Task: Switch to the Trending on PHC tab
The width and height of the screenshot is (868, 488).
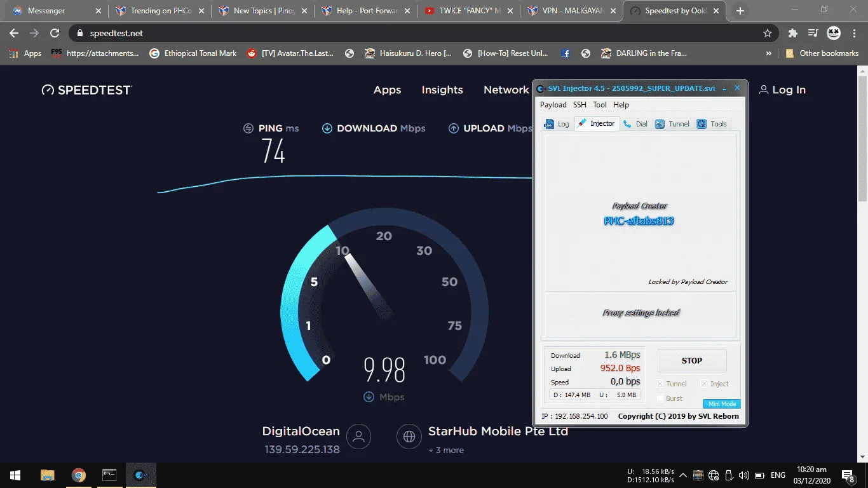Action: 158,11
